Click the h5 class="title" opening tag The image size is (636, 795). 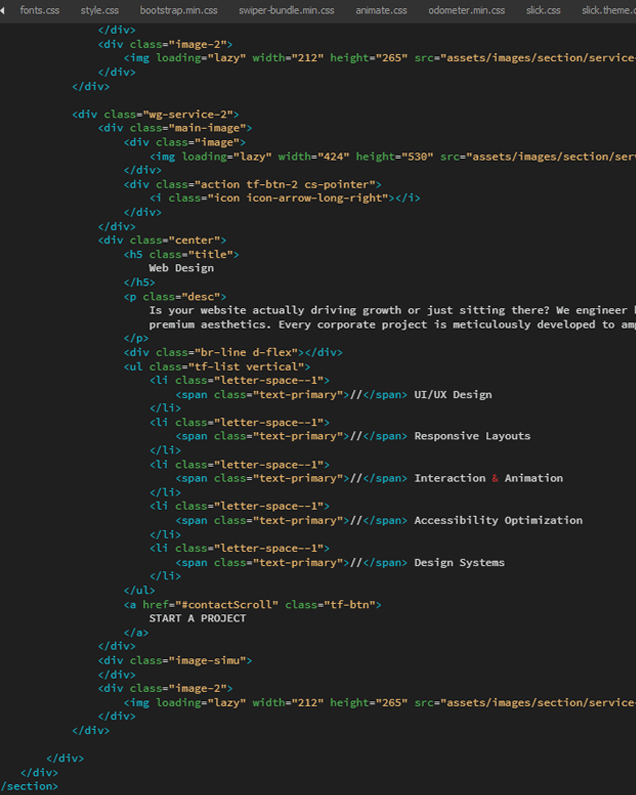(181, 254)
